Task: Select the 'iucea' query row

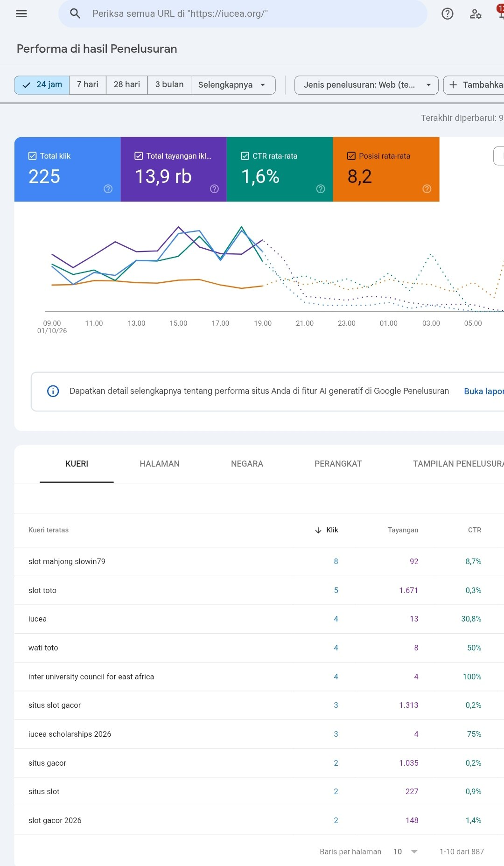Action: tap(259, 619)
